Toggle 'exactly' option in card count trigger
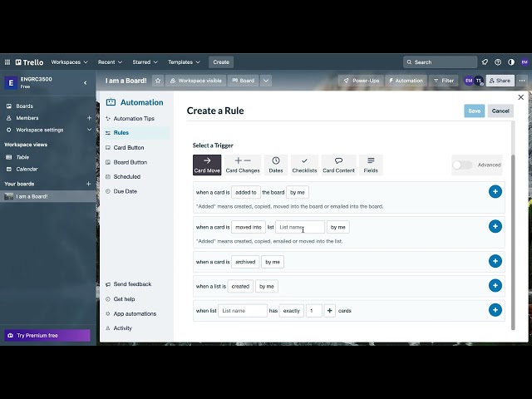 [x=292, y=311]
